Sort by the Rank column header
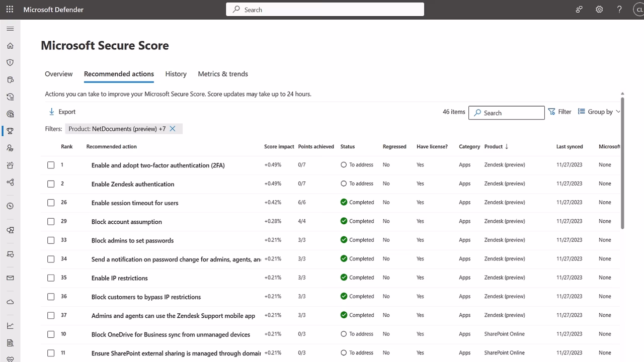This screenshot has width=644, height=362. 67,146
